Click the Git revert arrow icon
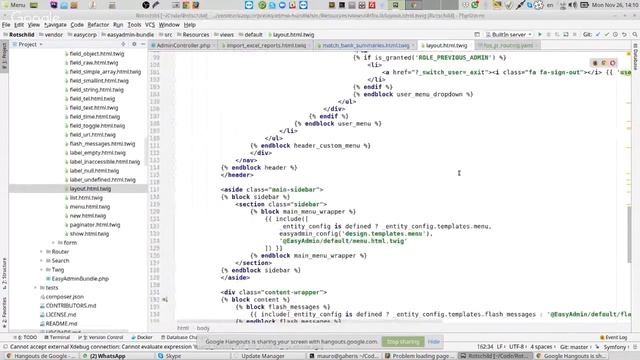The width and height of the screenshot is (640, 360). click(624, 35)
